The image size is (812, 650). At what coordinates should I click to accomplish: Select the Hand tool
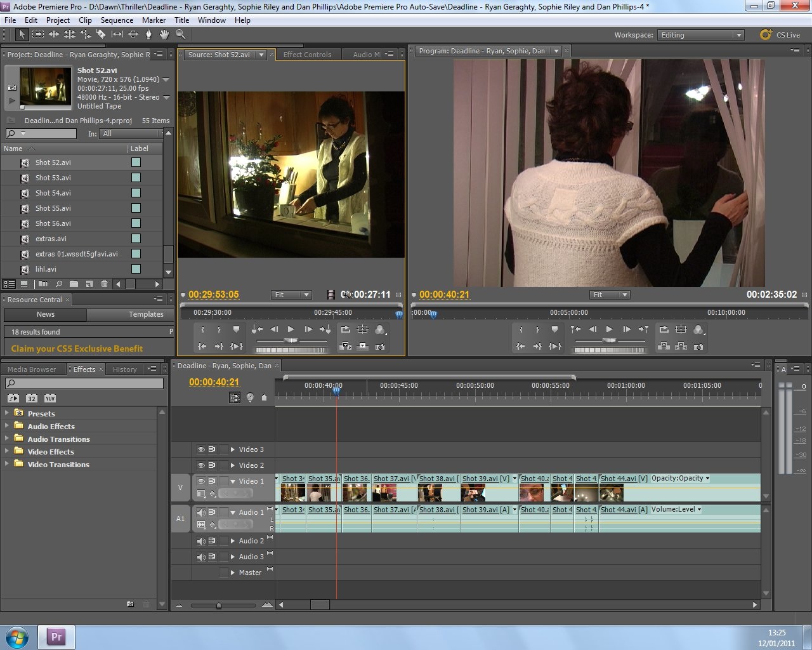click(x=164, y=34)
